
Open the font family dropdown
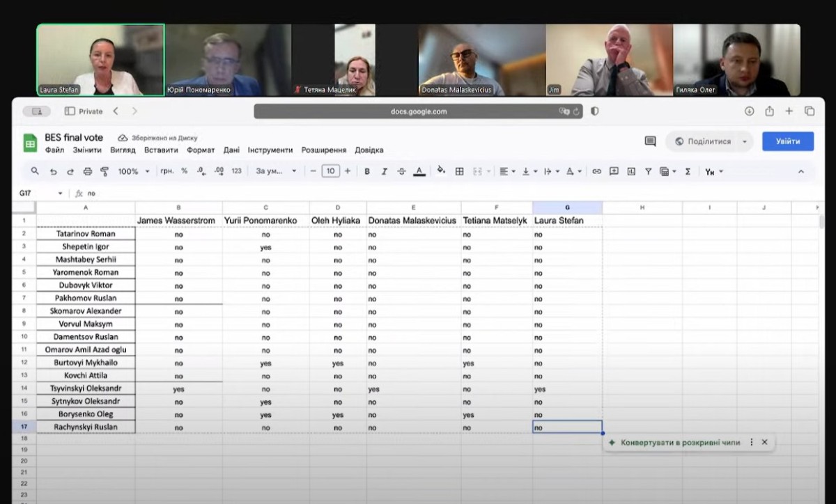[276, 171]
